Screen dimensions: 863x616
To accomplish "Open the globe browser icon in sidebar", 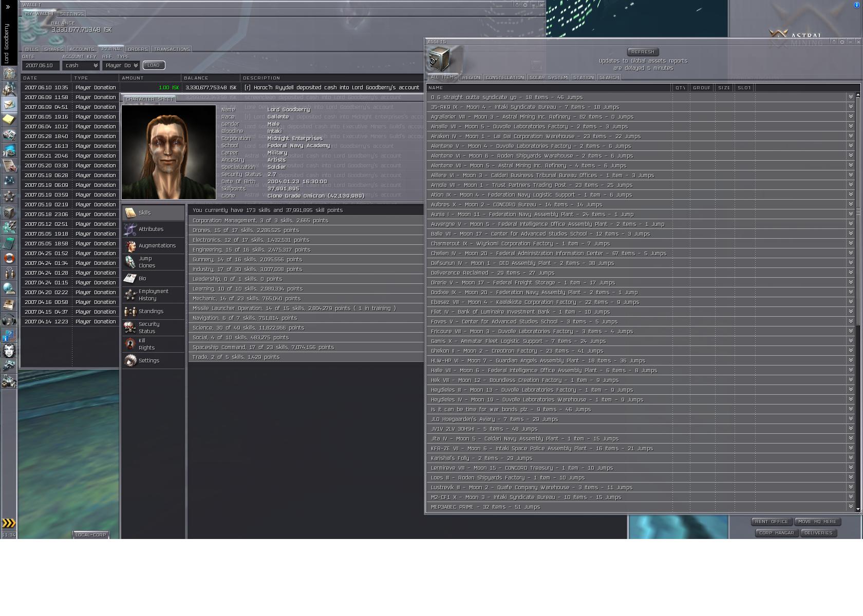I will (9, 288).
